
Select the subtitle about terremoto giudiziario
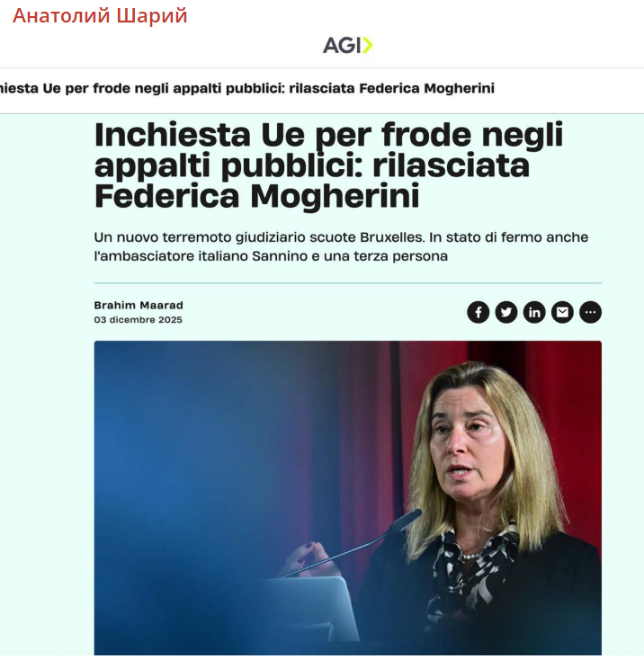341,246
